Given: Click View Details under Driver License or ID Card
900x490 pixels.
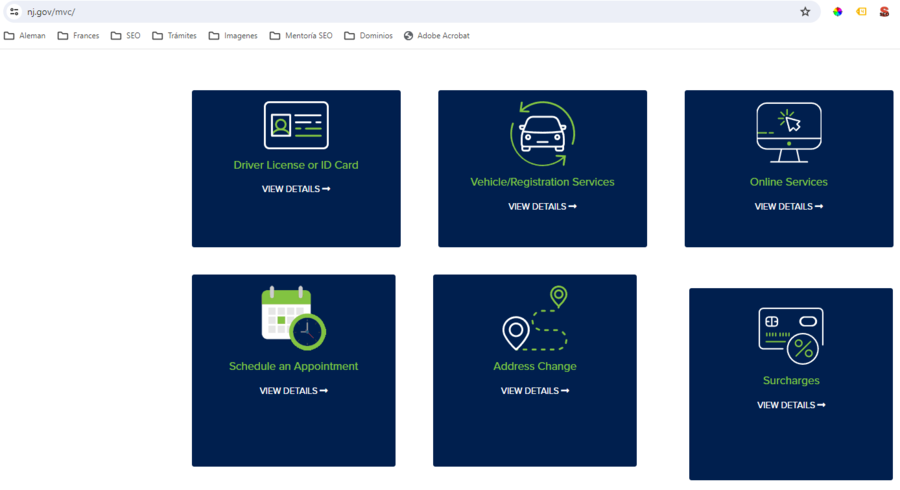Looking at the screenshot, I should [296, 189].
